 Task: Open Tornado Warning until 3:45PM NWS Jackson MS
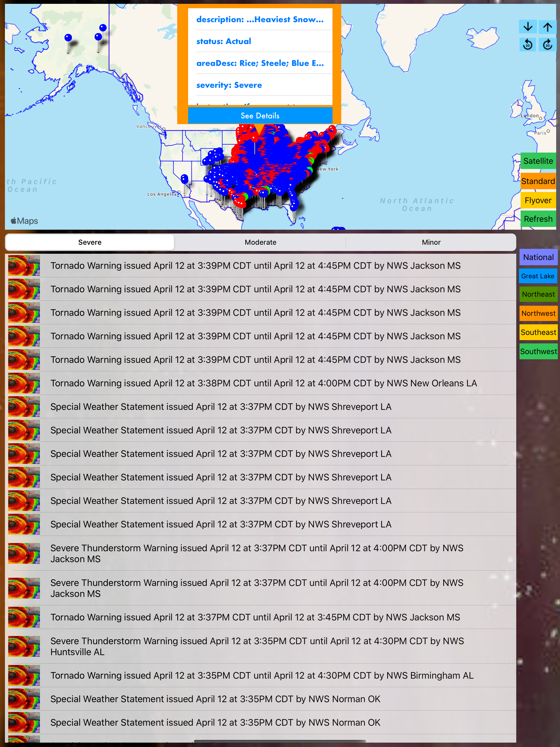point(260,617)
